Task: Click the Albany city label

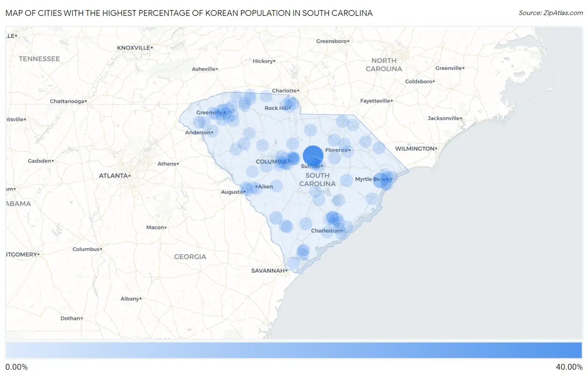Action: (x=130, y=299)
